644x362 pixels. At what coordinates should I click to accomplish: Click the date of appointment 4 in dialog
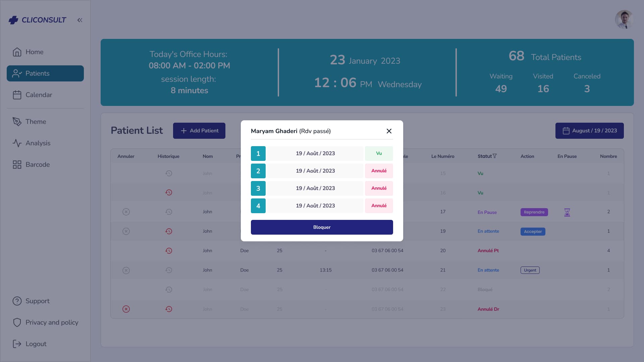tap(315, 206)
